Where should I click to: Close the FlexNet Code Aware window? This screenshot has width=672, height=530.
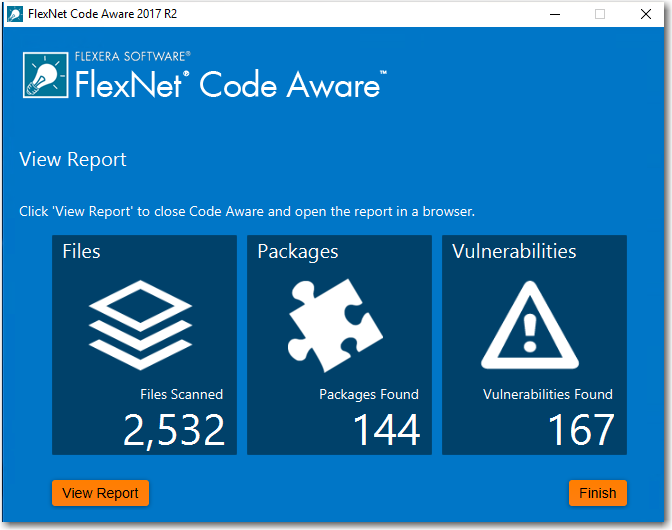tap(646, 14)
